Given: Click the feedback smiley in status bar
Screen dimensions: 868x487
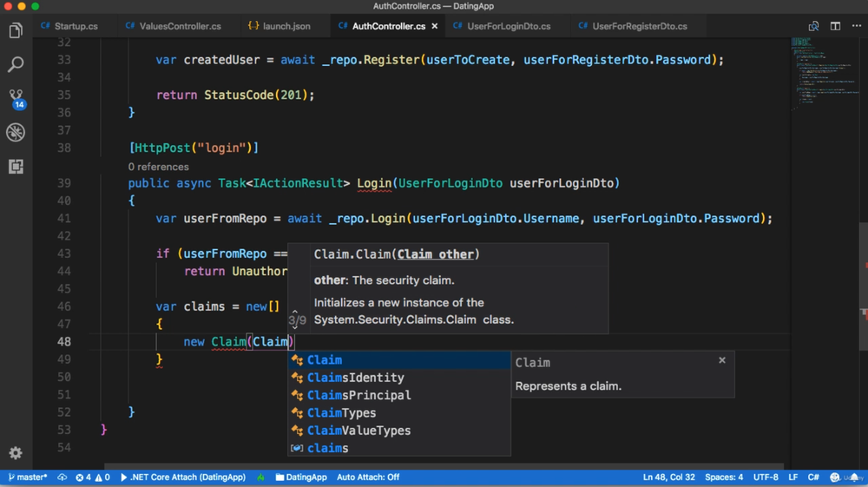Looking at the screenshot, I should (835, 477).
